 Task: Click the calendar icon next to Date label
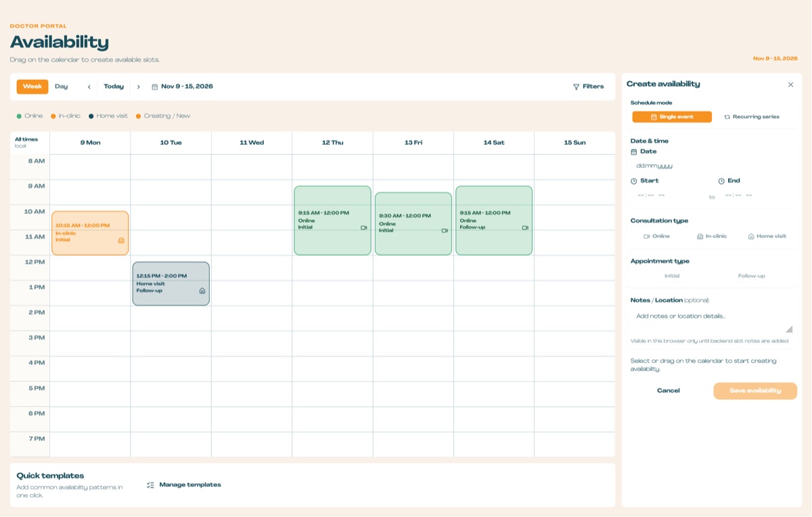634,152
